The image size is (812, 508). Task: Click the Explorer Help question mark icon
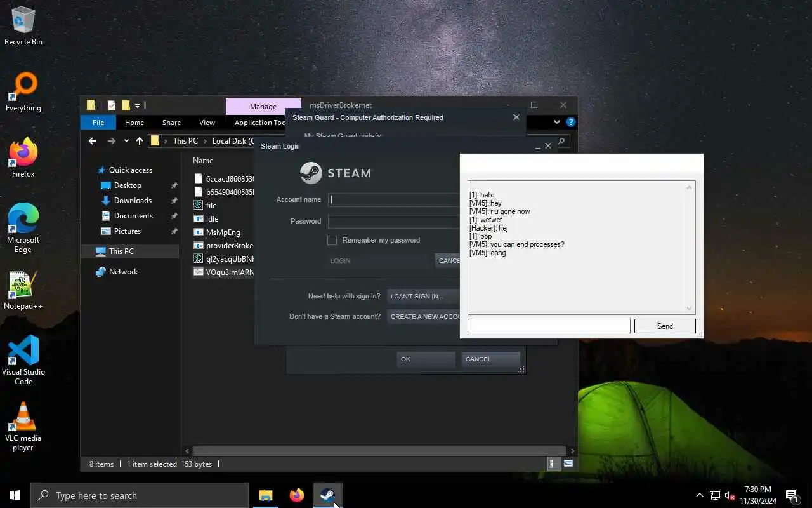pyautogui.click(x=570, y=122)
